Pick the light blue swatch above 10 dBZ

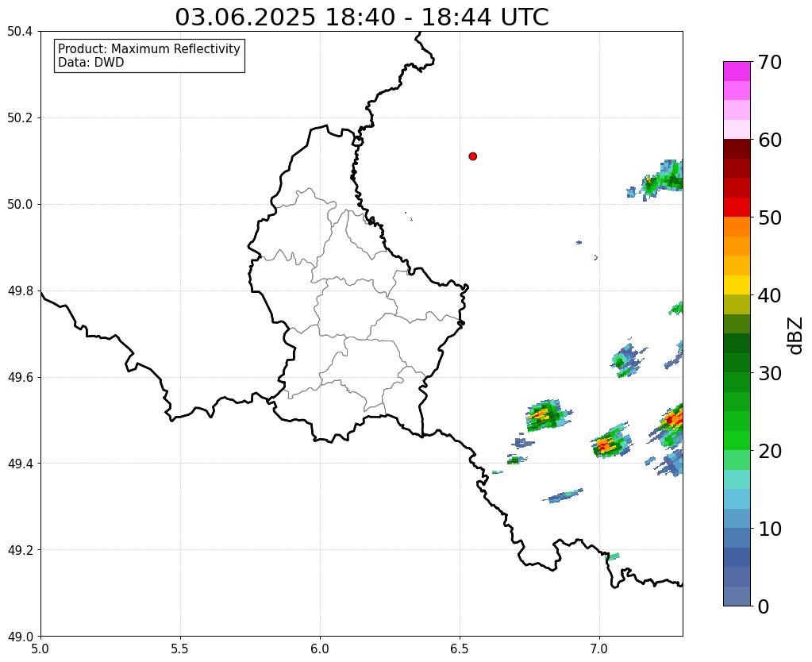737,498
